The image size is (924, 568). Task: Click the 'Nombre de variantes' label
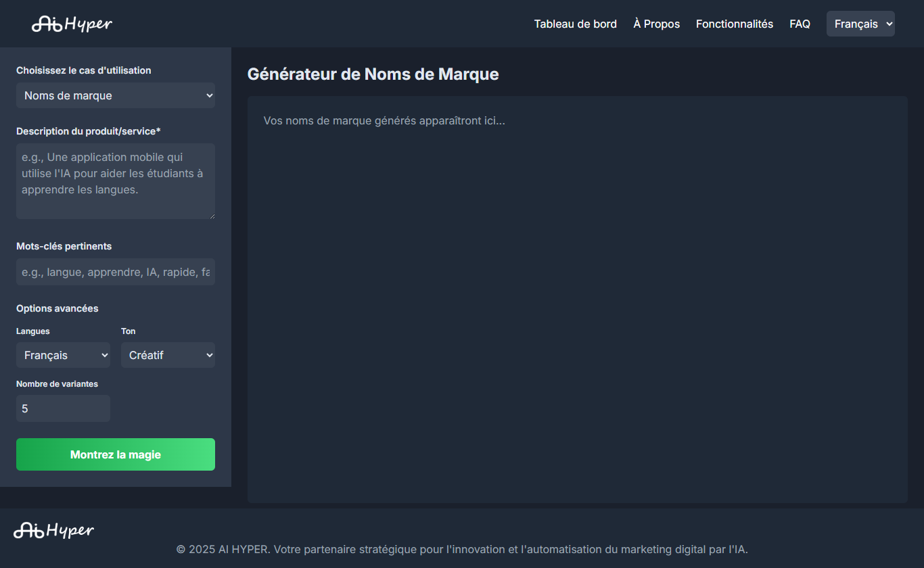tap(57, 384)
